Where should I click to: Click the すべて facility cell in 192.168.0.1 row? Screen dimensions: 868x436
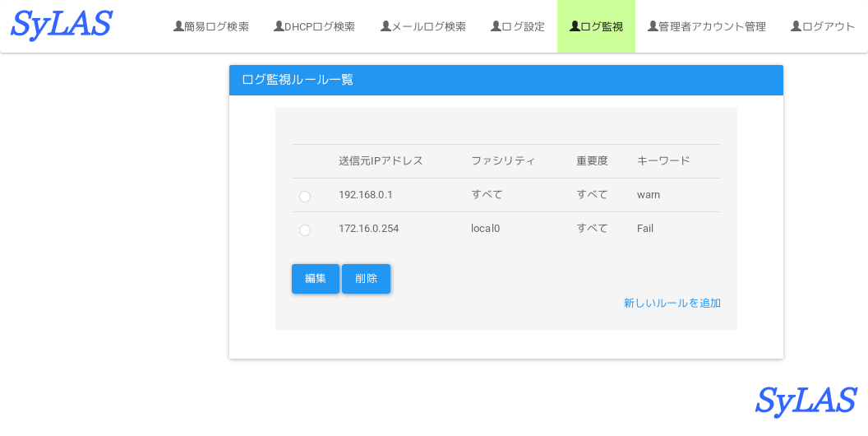pos(487,195)
